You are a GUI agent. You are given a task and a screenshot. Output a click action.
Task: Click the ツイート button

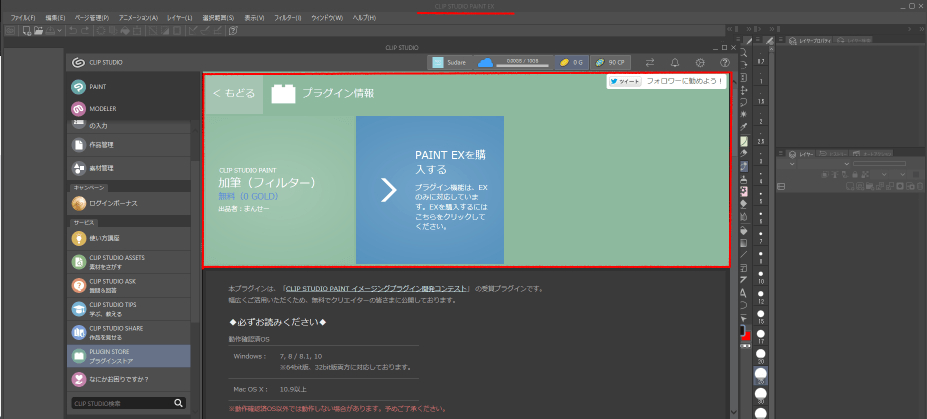coord(624,82)
